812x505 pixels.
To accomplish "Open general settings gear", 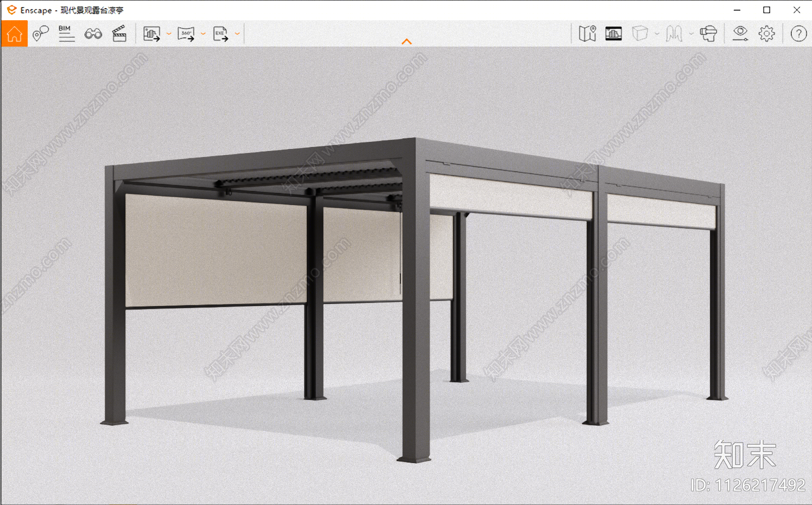I will pos(767,33).
